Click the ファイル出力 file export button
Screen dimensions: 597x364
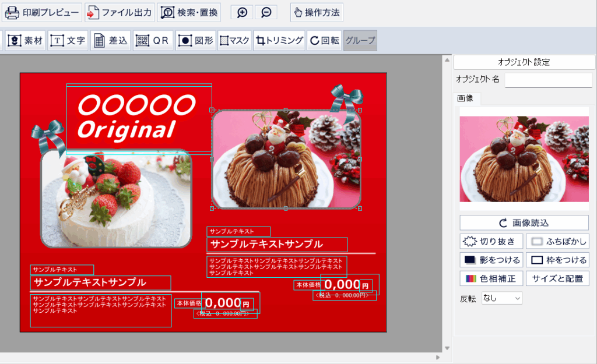coord(120,12)
